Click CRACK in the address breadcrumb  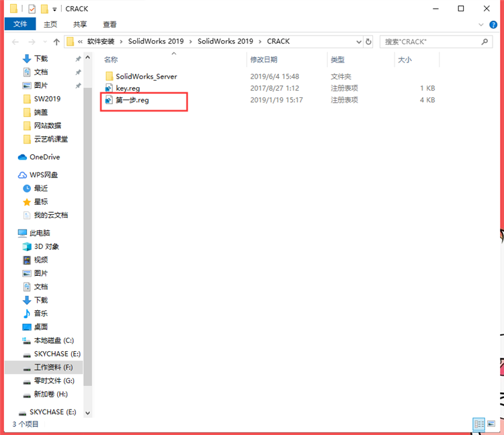click(x=278, y=42)
